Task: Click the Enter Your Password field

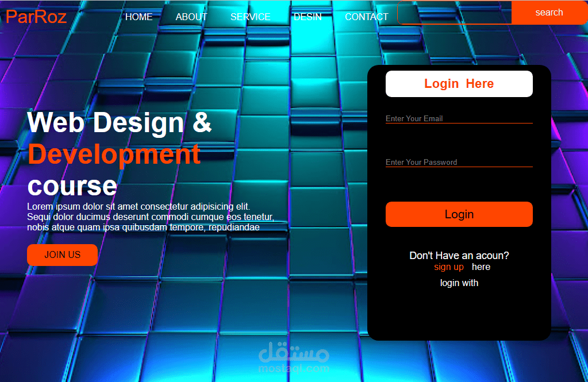Action: click(459, 161)
